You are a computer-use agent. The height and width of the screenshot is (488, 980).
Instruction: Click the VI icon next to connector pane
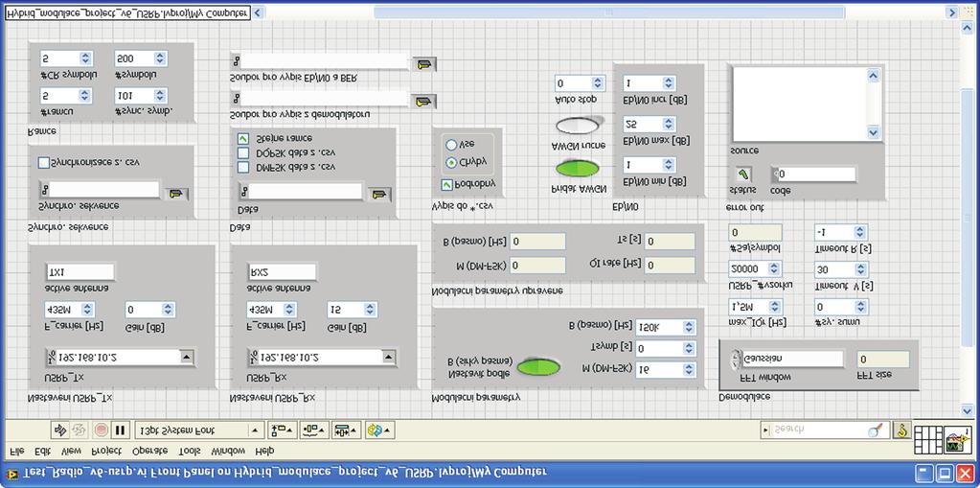(x=958, y=438)
